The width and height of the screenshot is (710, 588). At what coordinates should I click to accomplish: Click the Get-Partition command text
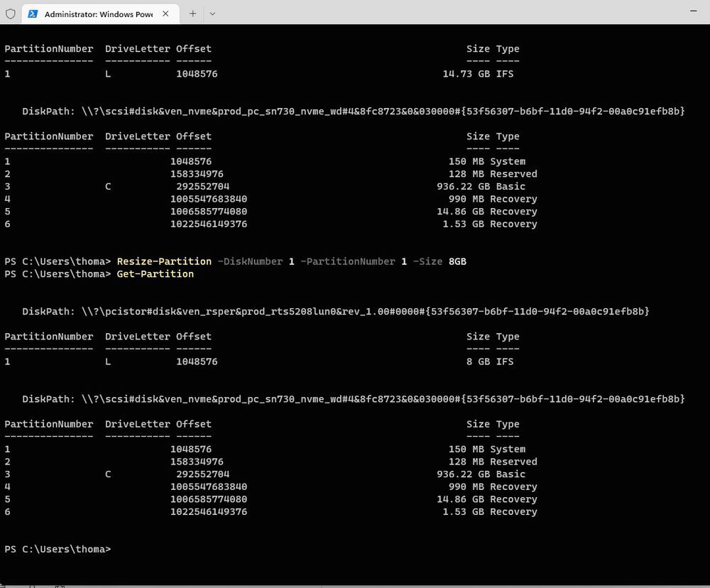point(155,274)
